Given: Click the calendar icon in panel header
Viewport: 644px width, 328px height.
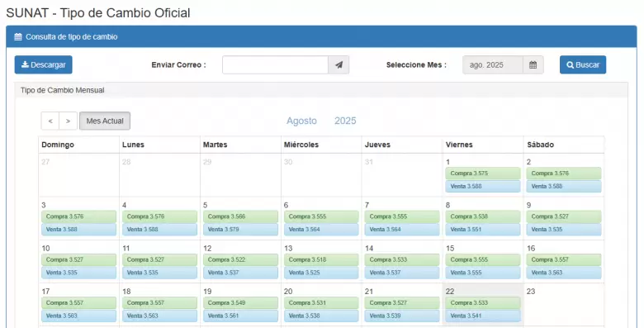Looking at the screenshot, I should [x=18, y=37].
